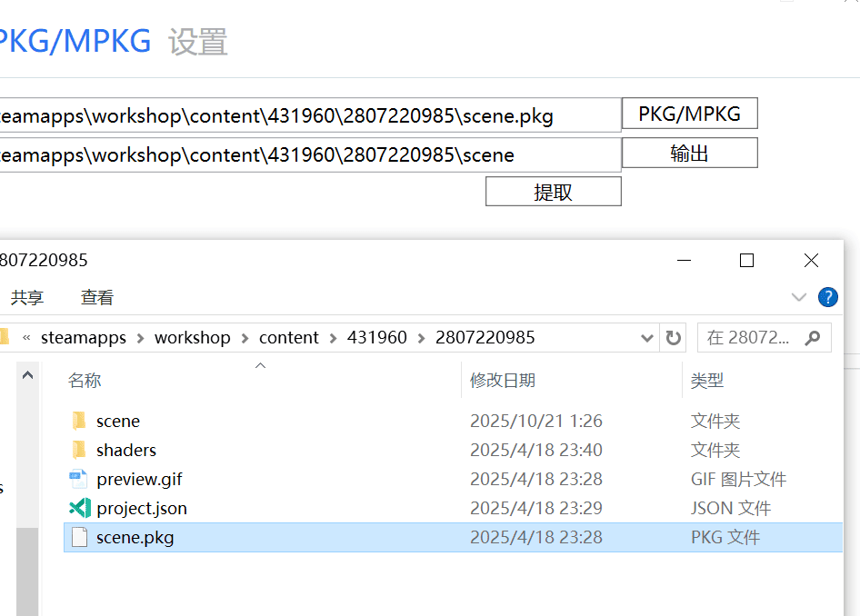Click the refresh icon beside address bar
This screenshot has width=860, height=616.
click(x=674, y=338)
